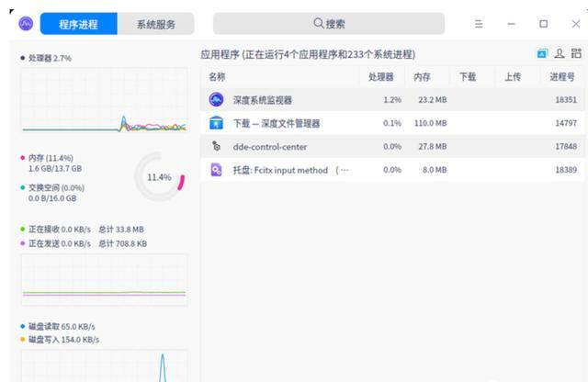The image size is (588, 382).
Task: Switch to the 系统服务 tab
Action: 155,24
